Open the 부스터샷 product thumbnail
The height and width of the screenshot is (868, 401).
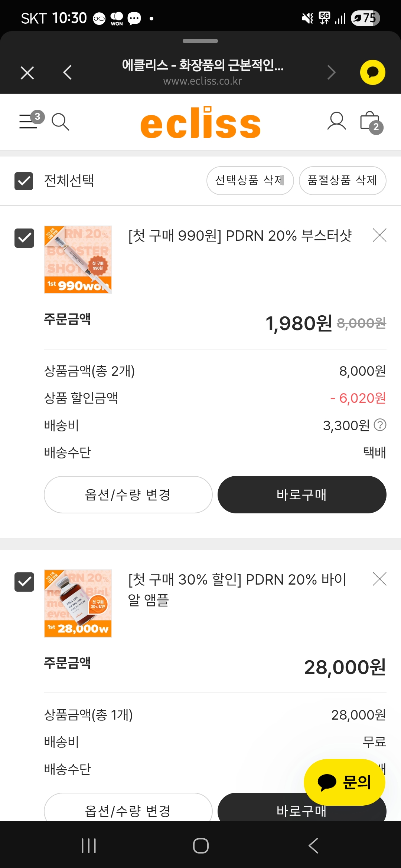pos(78,260)
